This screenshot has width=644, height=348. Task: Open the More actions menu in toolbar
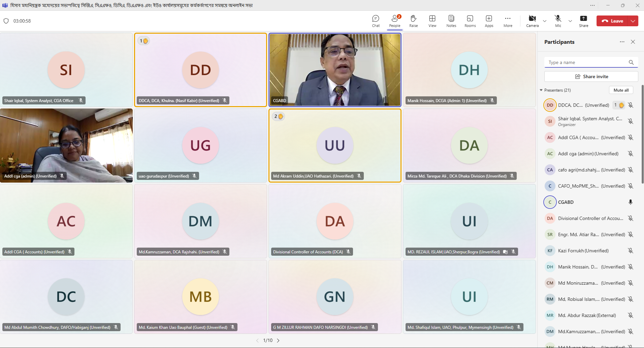click(508, 21)
